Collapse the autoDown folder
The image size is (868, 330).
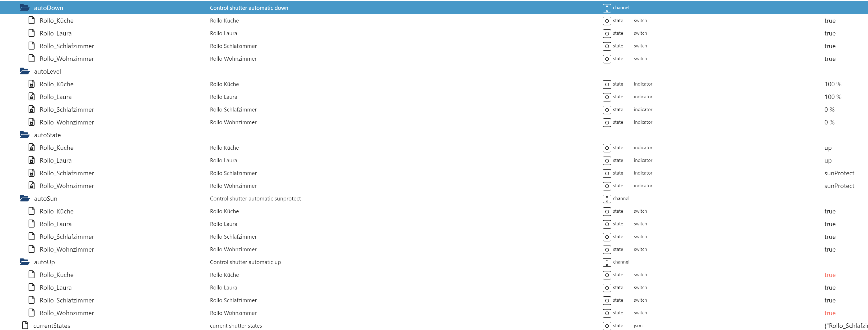point(25,7)
